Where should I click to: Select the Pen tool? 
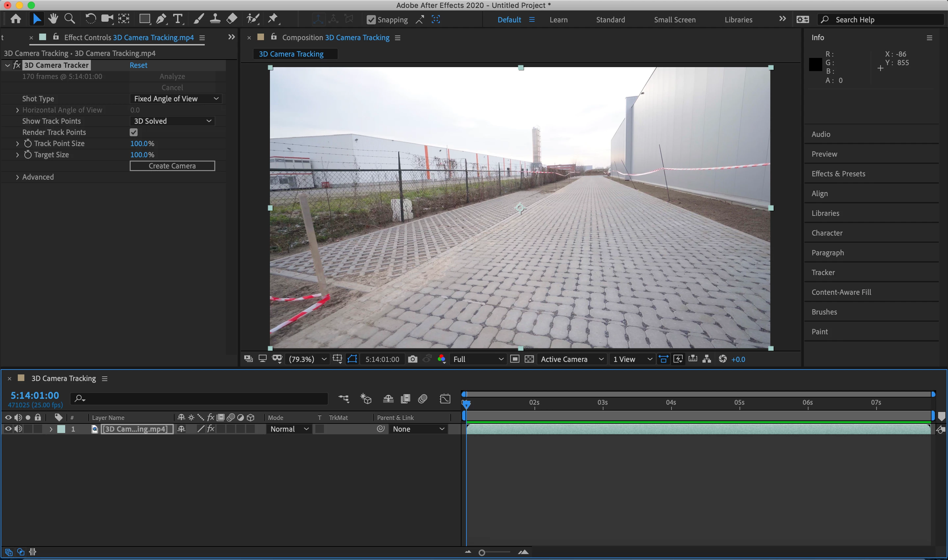pyautogui.click(x=162, y=19)
